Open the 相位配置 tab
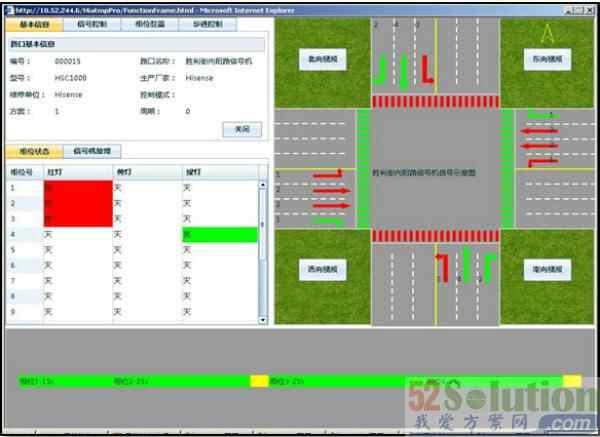This screenshot has height=437, width=600. 148,23
